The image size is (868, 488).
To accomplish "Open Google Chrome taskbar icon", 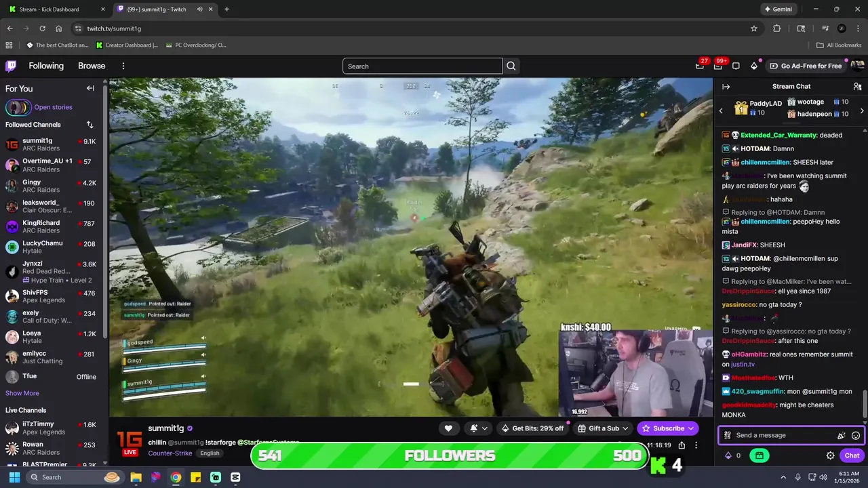I will tap(176, 477).
